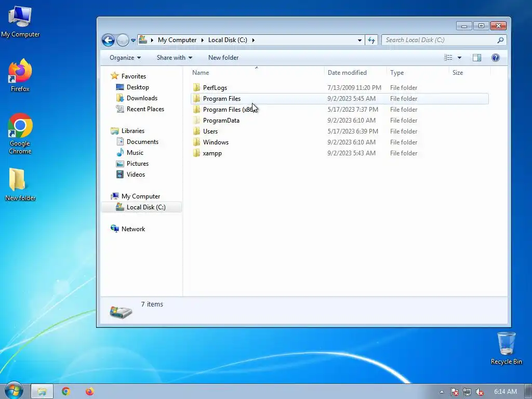The image size is (532, 399).
Task: Select the My Computer desktop icon
Action: tap(20, 22)
